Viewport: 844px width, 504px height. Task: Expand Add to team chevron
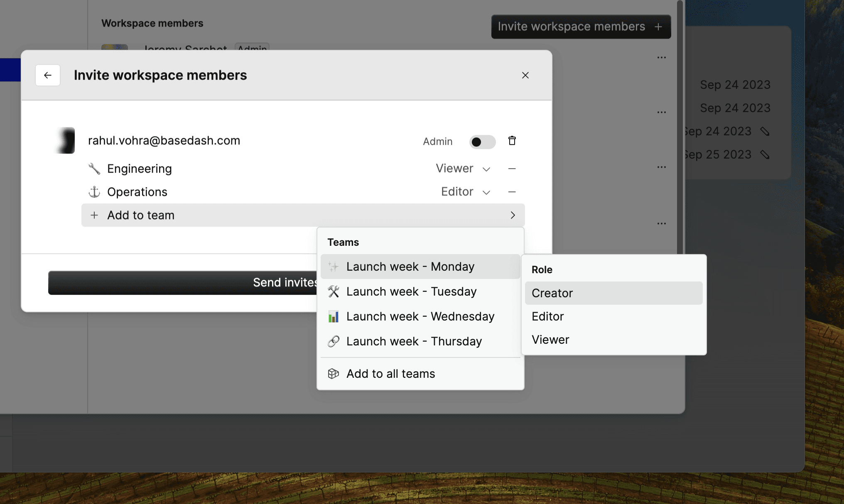pos(513,215)
